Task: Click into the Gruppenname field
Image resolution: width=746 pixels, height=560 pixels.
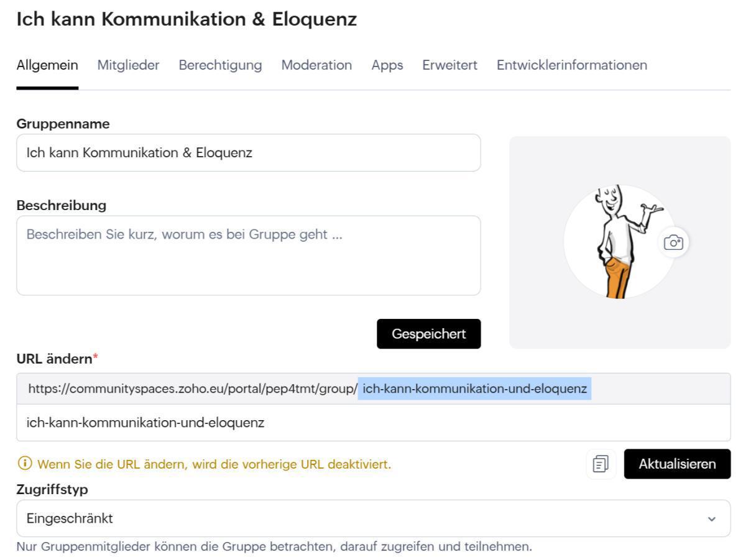Action: point(249,152)
